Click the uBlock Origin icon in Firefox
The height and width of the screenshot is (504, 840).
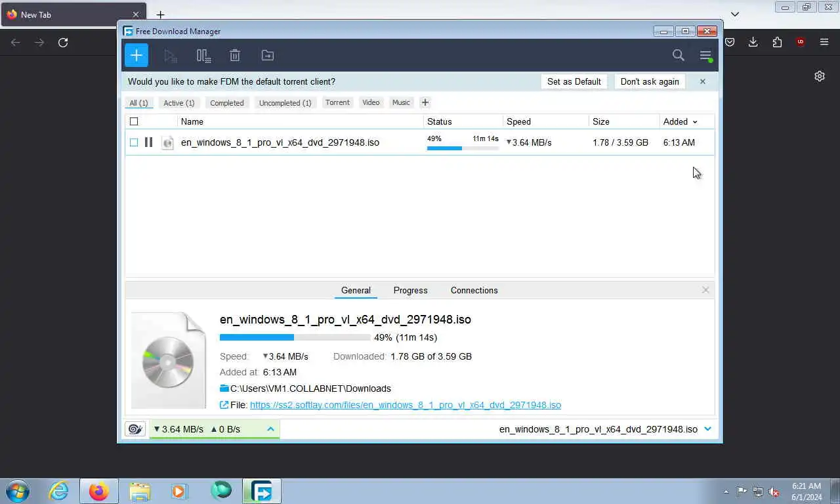pyautogui.click(x=800, y=42)
